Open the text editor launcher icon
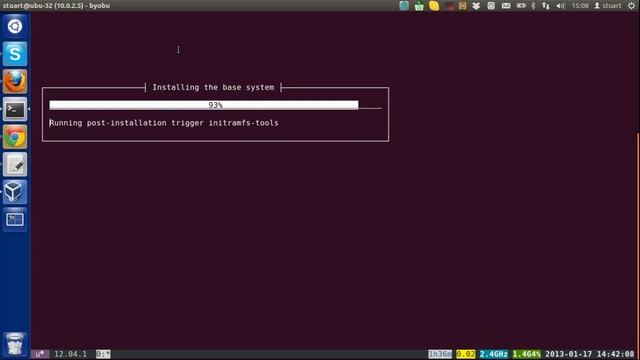 [x=15, y=164]
